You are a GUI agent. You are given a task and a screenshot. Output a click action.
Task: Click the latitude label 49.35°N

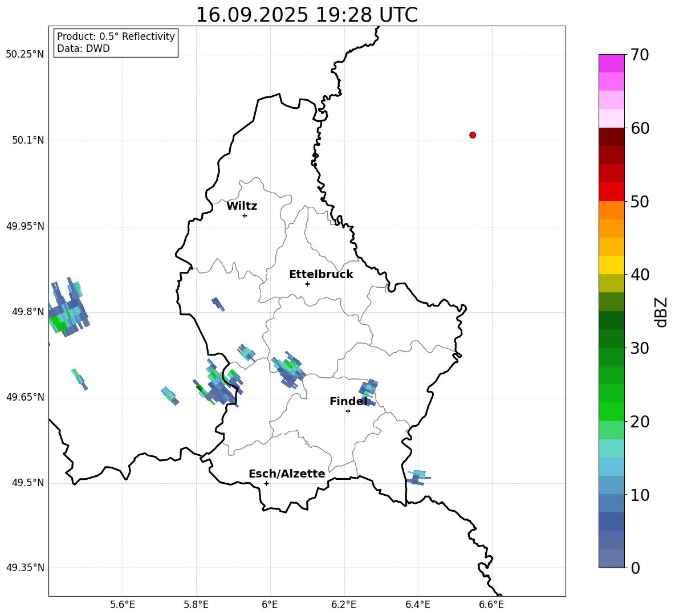pyautogui.click(x=25, y=568)
